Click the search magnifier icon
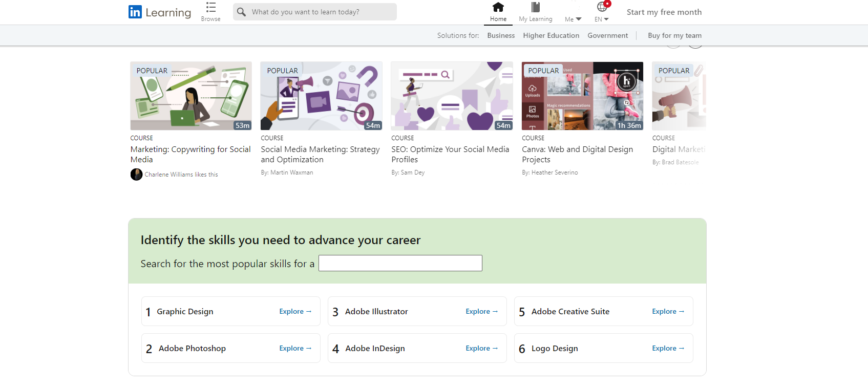 (241, 12)
